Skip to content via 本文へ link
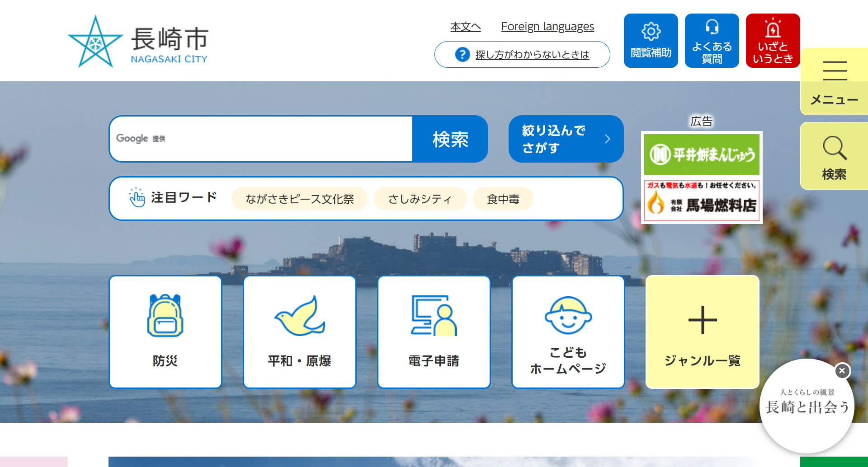The image size is (868, 467). (x=465, y=27)
